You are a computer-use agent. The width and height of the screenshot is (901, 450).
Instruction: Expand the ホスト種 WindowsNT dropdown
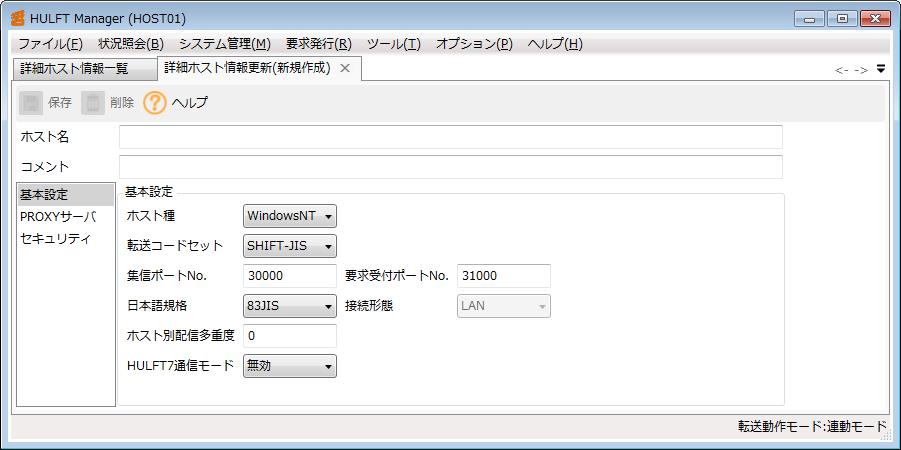(290, 216)
